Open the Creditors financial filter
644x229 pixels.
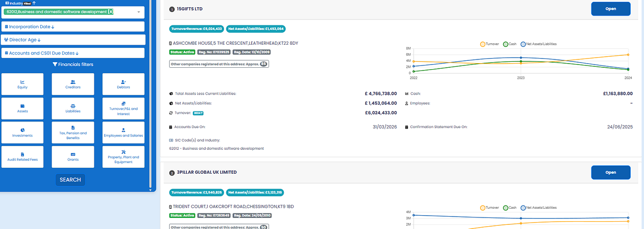(73, 84)
